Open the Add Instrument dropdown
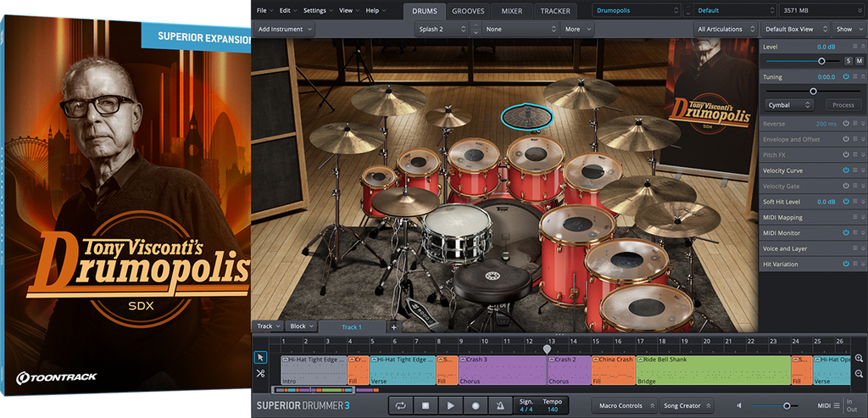Image resolution: width=868 pixels, height=418 pixels. (284, 29)
